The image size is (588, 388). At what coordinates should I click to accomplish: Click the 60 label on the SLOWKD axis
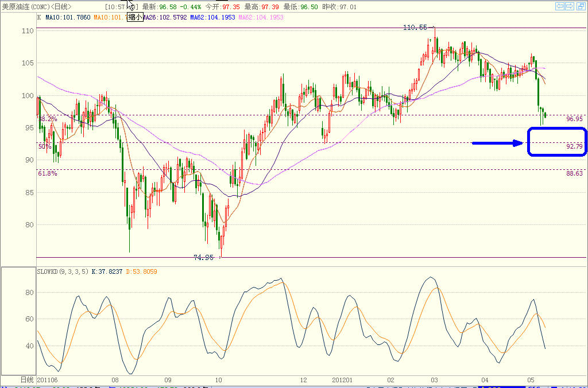tap(29, 319)
